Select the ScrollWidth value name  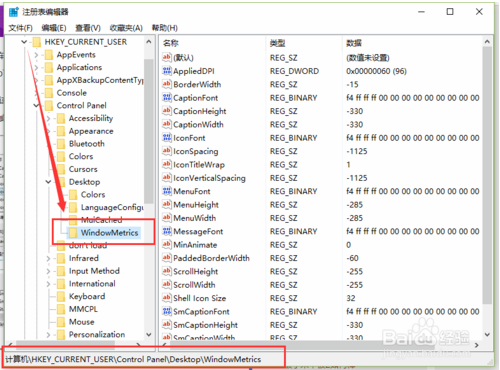(x=194, y=285)
